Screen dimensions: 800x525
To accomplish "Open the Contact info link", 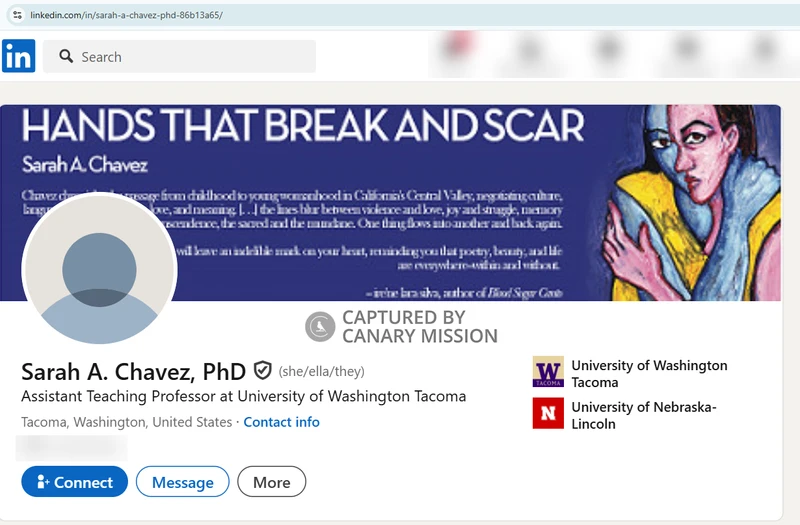I will [281, 422].
